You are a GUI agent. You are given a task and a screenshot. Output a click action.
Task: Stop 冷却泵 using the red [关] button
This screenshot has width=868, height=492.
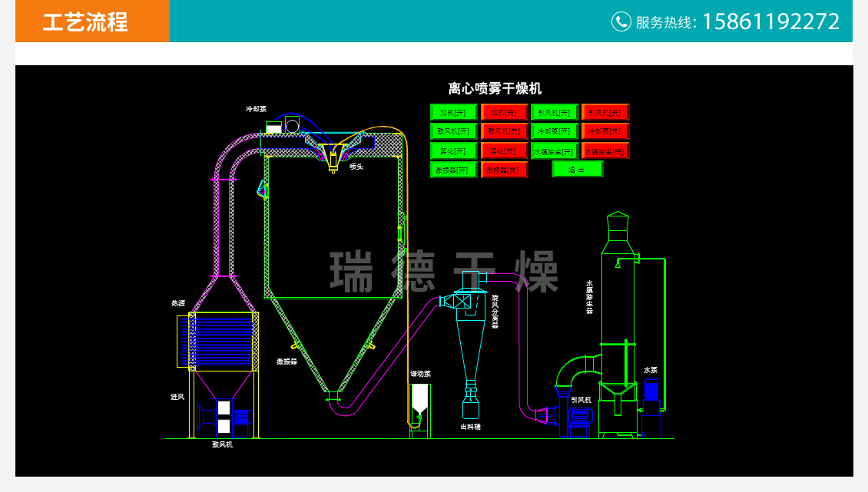pos(605,131)
